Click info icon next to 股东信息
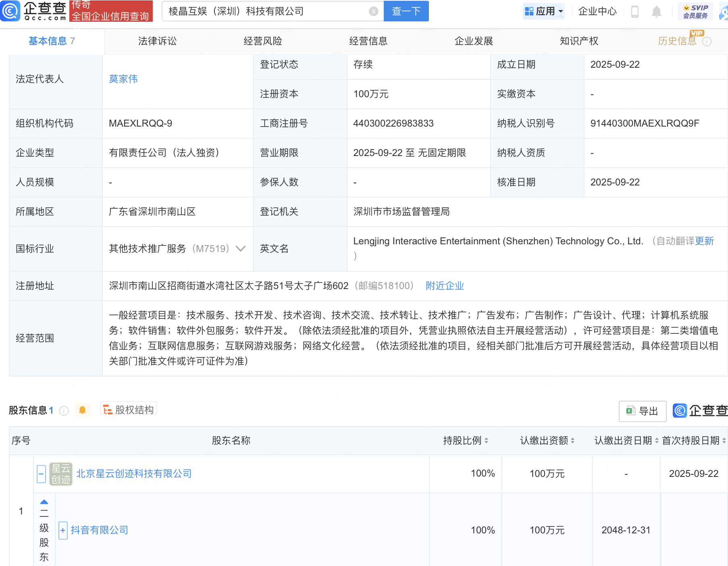The height and width of the screenshot is (566, 728). click(64, 410)
